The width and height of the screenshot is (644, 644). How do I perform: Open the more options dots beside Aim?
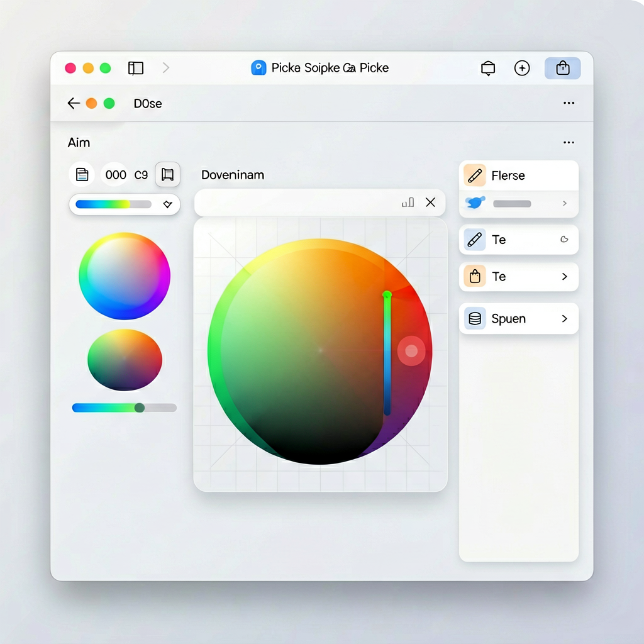(x=569, y=143)
